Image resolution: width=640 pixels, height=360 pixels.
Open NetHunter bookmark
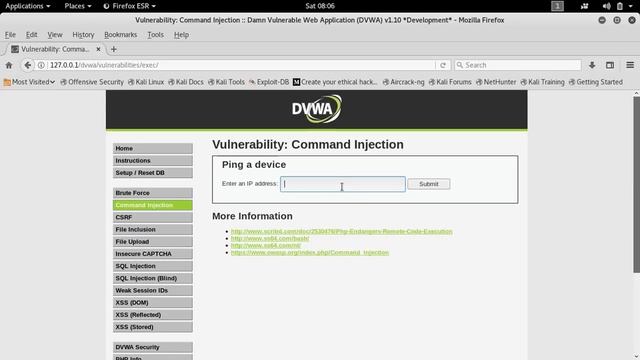pyautogui.click(x=496, y=82)
